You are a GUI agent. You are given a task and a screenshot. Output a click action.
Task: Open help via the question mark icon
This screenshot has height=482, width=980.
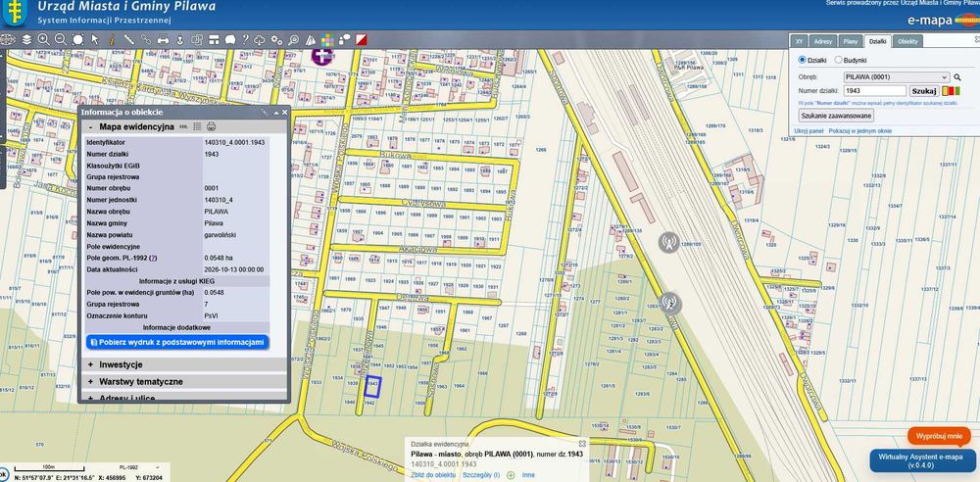(x=245, y=39)
